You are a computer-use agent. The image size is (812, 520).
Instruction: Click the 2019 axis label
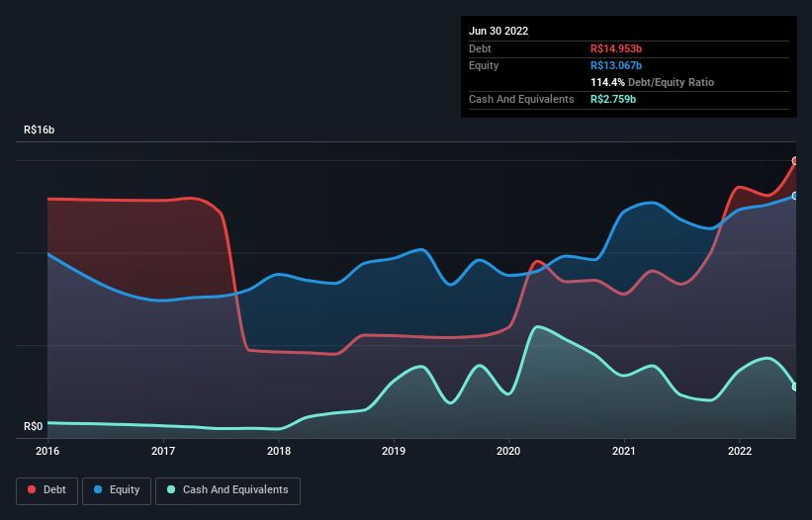click(394, 451)
